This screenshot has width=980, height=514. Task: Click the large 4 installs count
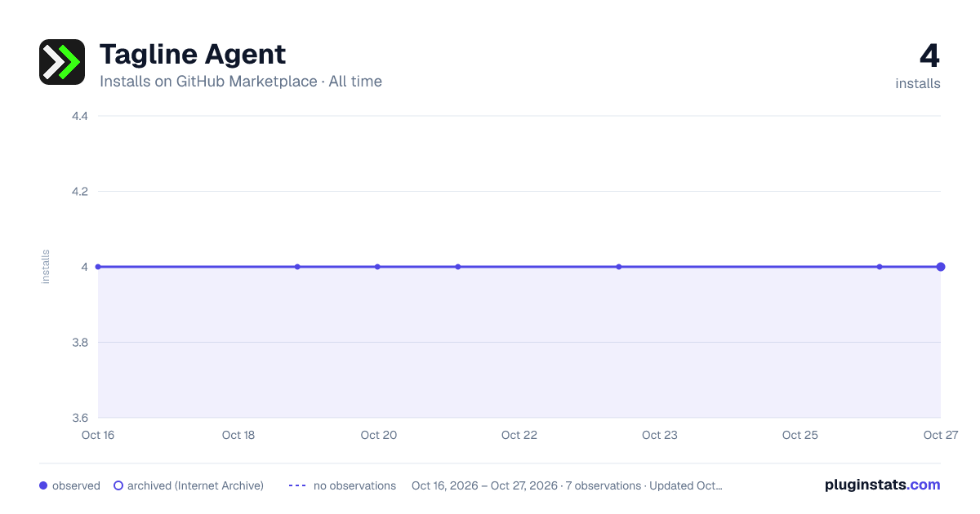click(x=929, y=56)
